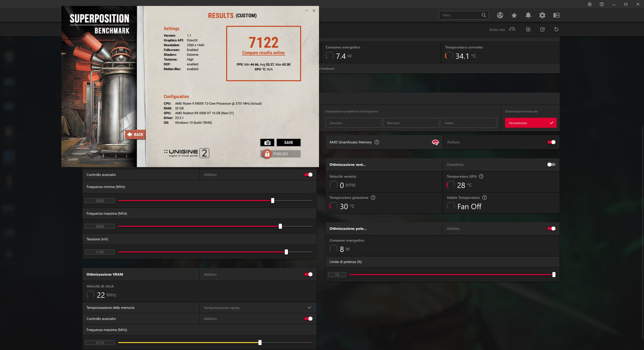644x350 pixels.
Task: Open the help question mark icon
Action: pos(602,4)
